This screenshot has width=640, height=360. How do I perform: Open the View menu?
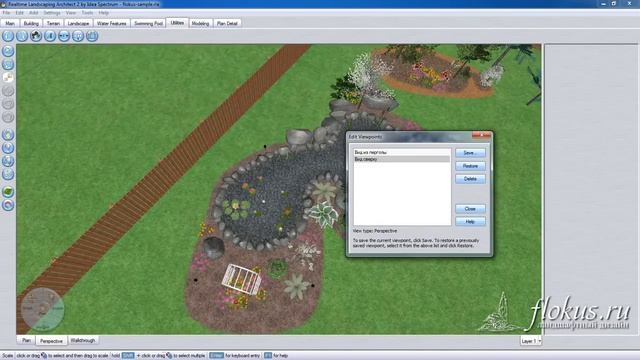(71, 13)
